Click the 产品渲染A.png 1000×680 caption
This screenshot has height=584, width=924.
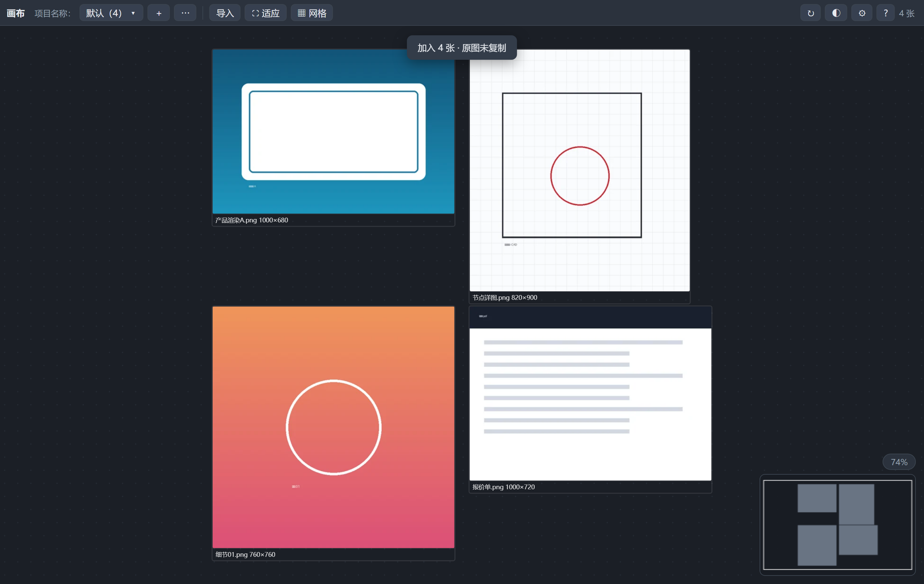pyautogui.click(x=251, y=220)
